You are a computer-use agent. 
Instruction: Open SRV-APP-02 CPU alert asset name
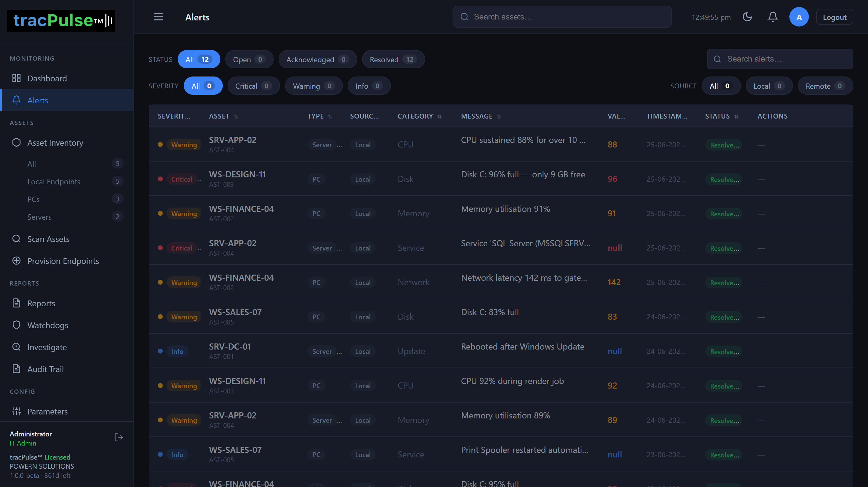[x=233, y=140]
